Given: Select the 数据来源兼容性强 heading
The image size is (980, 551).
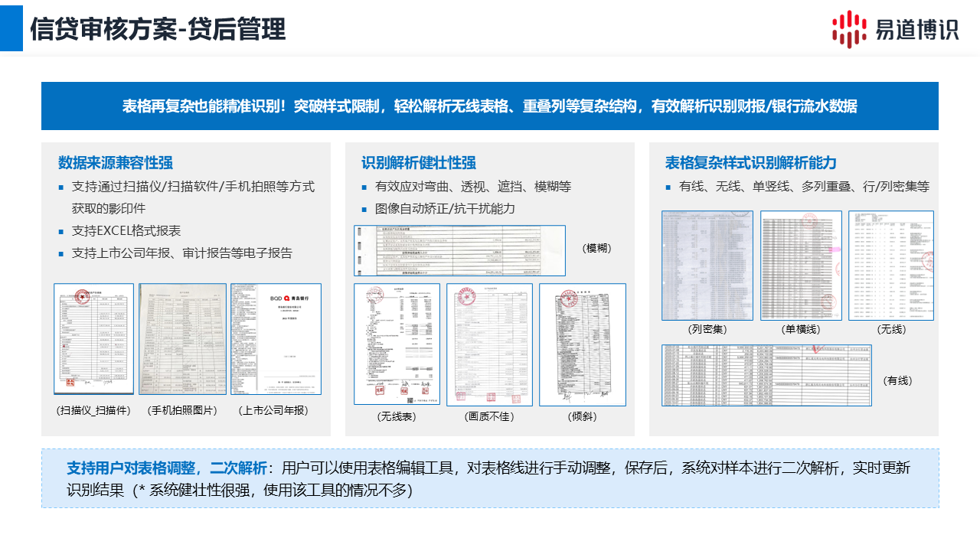Looking at the screenshot, I should (x=116, y=162).
